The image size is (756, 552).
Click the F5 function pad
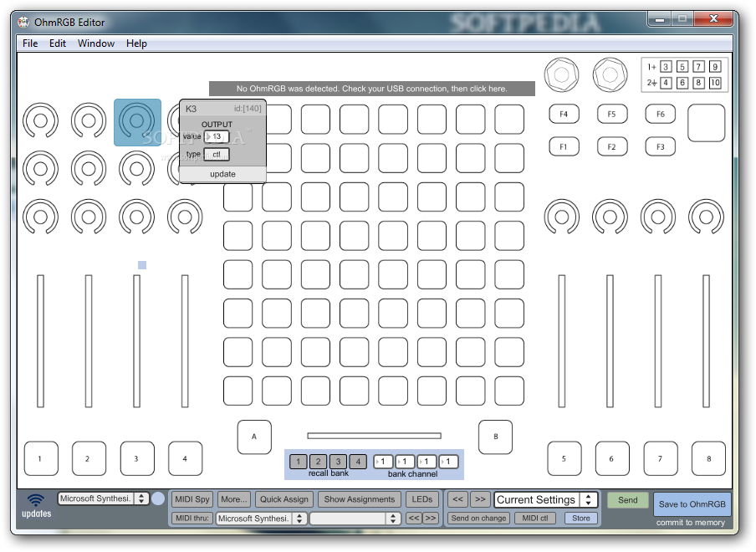612,115
